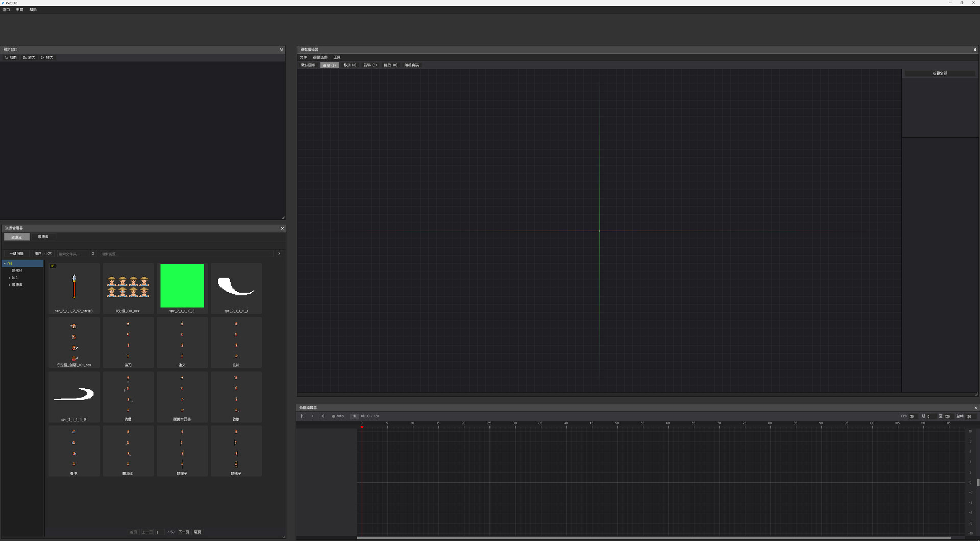Go to first page with 首页 button

pyautogui.click(x=134, y=532)
